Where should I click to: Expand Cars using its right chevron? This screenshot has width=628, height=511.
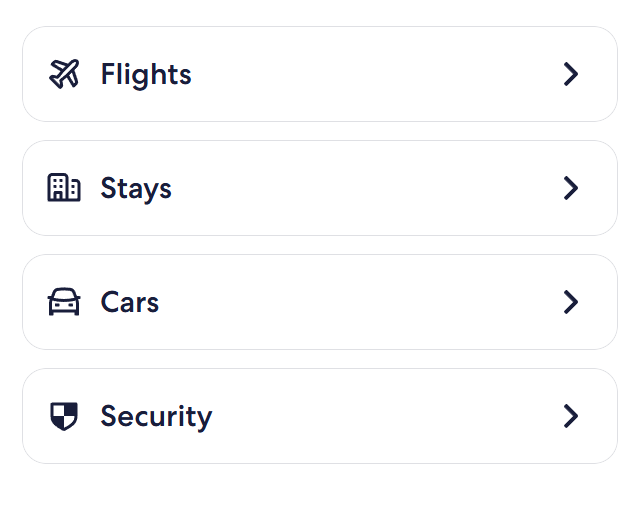tap(571, 302)
